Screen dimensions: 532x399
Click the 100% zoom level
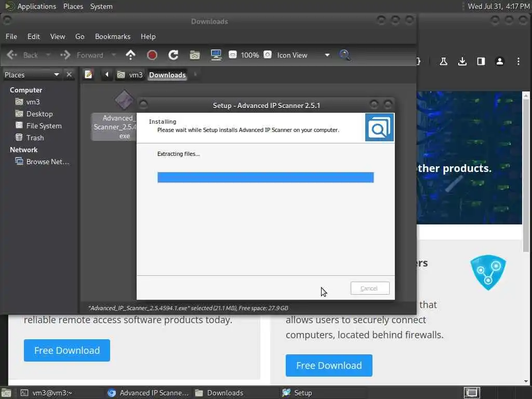coord(250,55)
